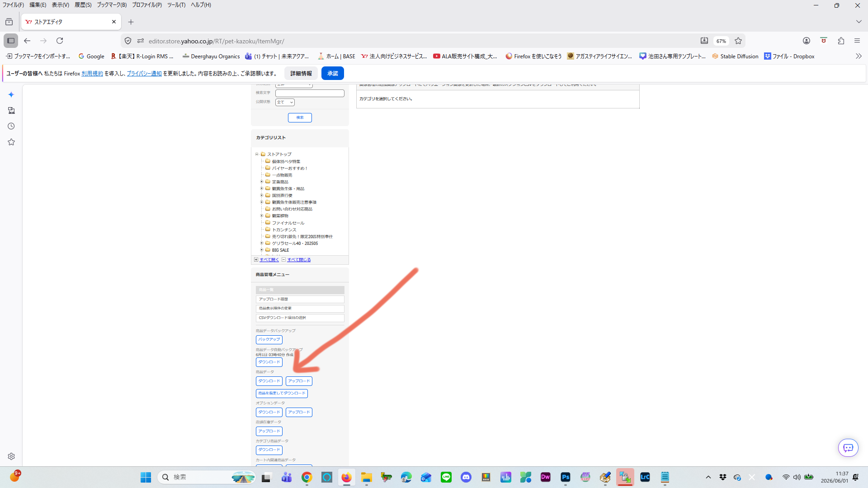Open the ツール(T) menu
Image resolution: width=868 pixels, height=488 pixels.
[x=176, y=5]
